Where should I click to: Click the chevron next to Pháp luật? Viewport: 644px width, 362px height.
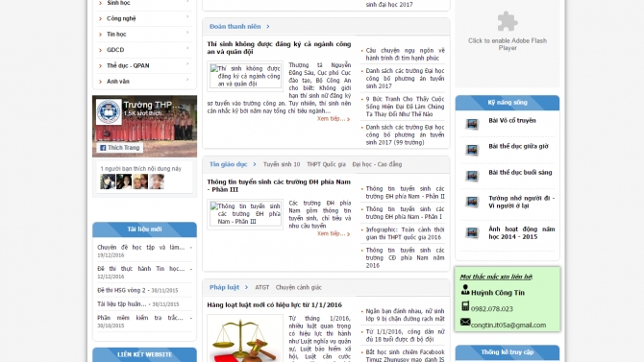(246, 287)
